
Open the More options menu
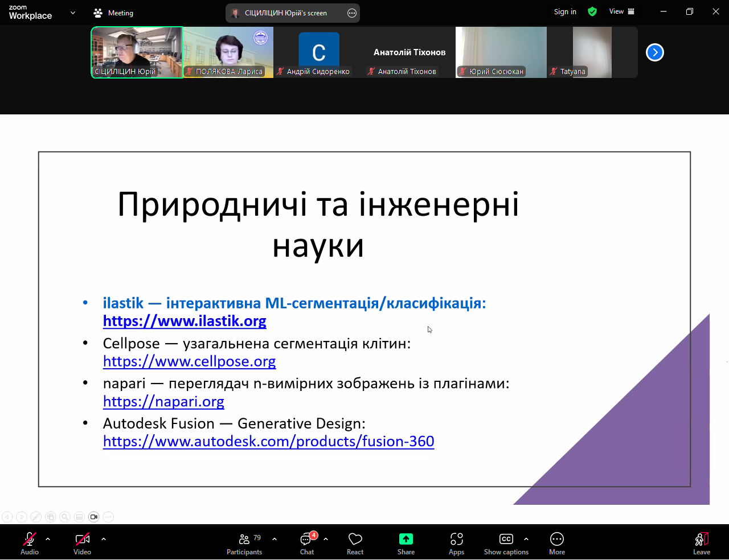point(556,543)
